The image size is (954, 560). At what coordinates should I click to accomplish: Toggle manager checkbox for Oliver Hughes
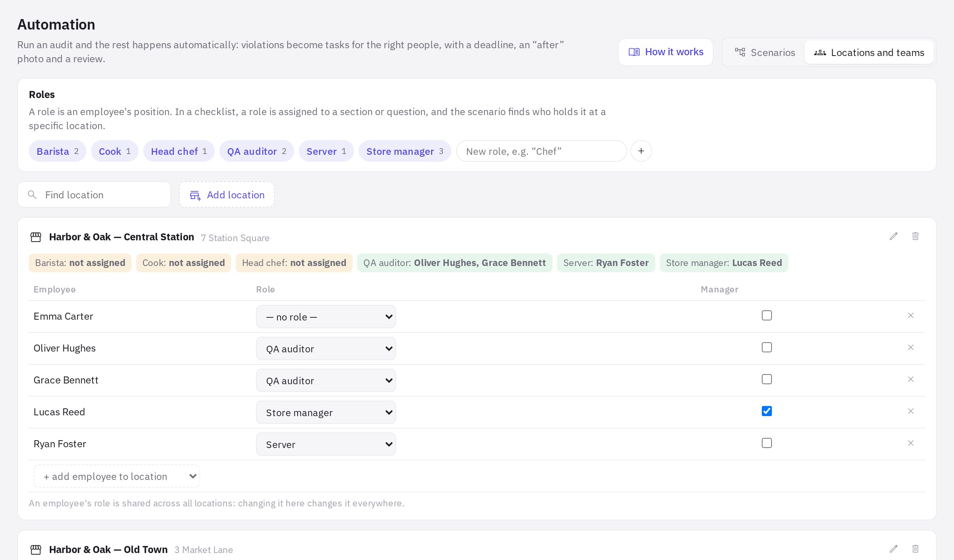(766, 347)
